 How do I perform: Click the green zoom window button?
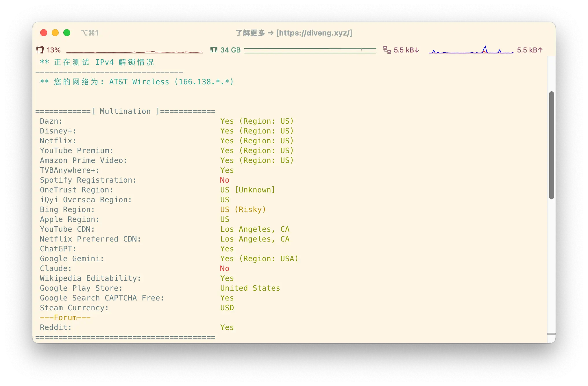(67, 33)
